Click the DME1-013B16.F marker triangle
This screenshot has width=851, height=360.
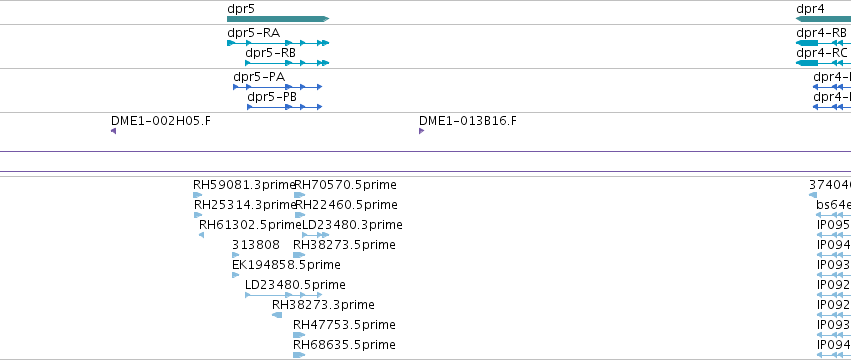tap(421, 131)
